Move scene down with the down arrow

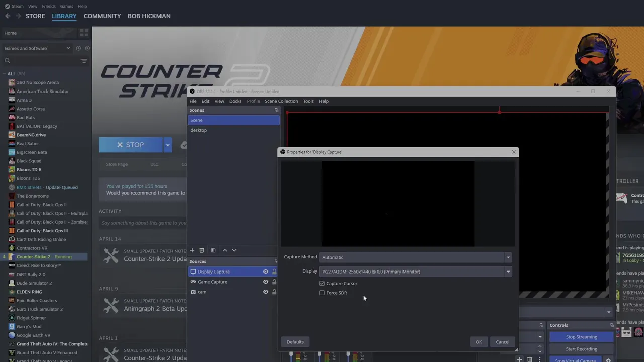(x=234, y=250)
